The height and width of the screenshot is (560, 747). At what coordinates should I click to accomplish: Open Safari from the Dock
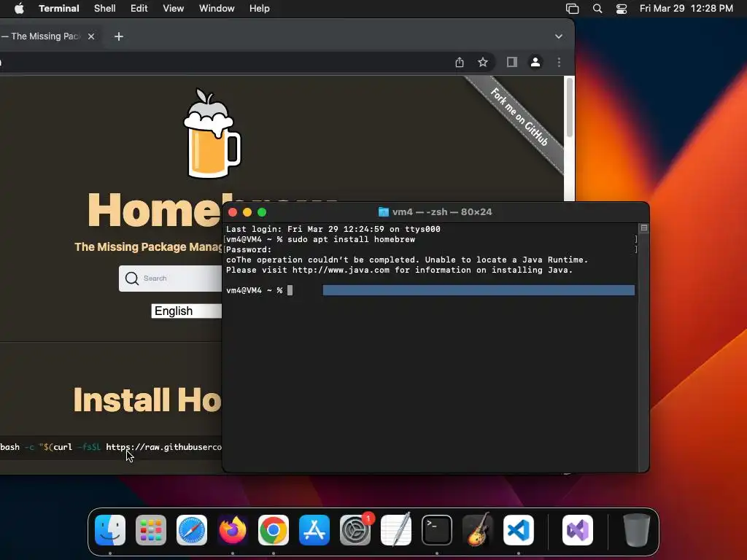pyautogui.click(x=192, y=530)
